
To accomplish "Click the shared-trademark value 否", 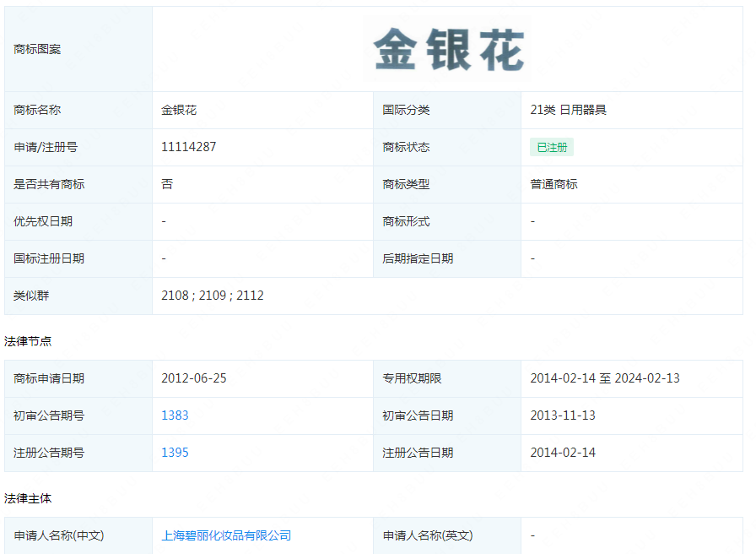I will [167, 184].
